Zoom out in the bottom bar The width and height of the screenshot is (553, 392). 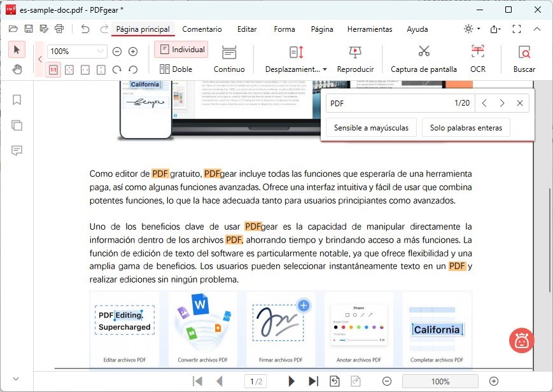click(x=387, y=381)
